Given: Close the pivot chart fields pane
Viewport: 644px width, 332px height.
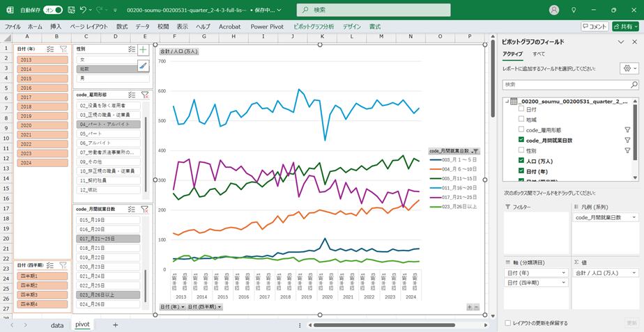Looking at the screenshot, I should point(634,42).
